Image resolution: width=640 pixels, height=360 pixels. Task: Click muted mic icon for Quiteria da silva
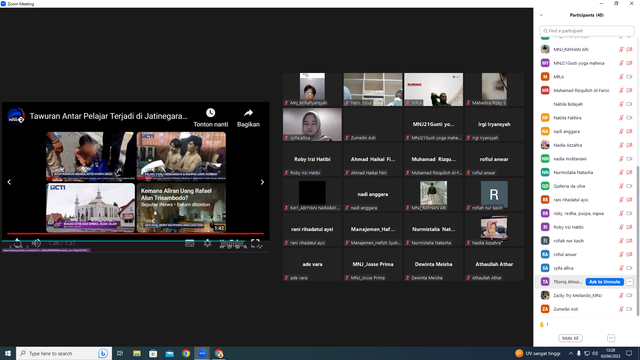pyautogui.click(x=621, y=186)
